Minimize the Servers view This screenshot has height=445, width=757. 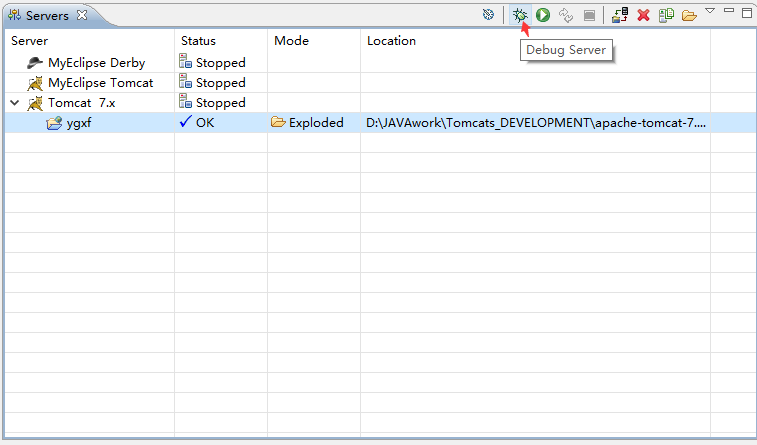pyautogui.click(x=729, y=10)
